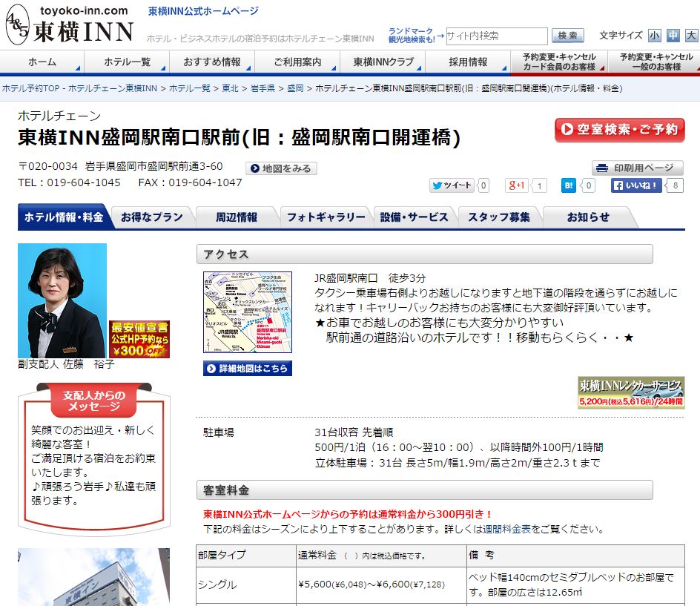Switch to the フォトギャラリー tab

(x=326, y=217)
